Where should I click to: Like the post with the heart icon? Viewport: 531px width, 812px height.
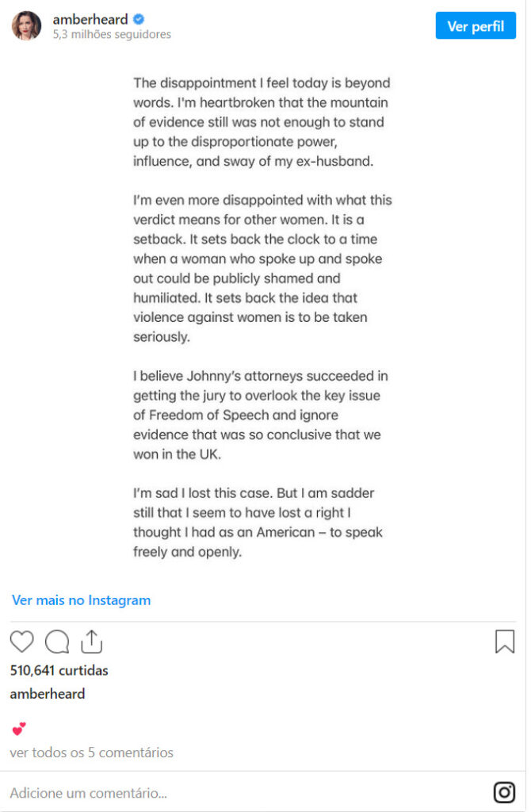22,641
